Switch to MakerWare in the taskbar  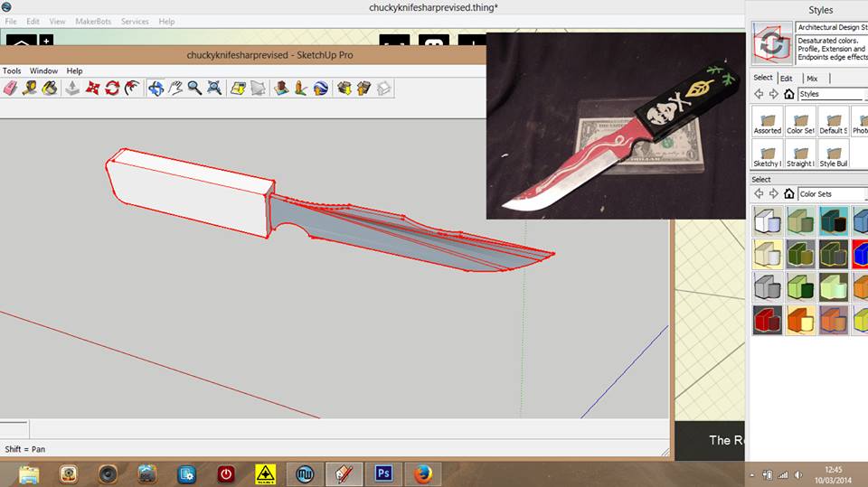coord(305,474)
